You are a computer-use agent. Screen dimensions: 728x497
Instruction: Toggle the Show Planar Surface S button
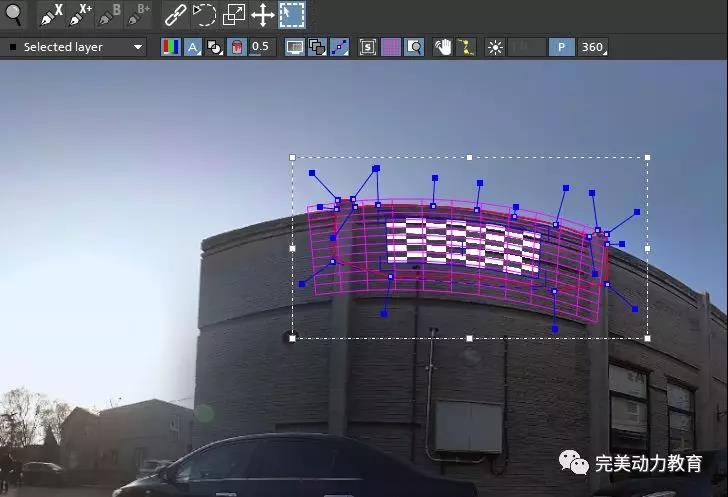point(368,47)
